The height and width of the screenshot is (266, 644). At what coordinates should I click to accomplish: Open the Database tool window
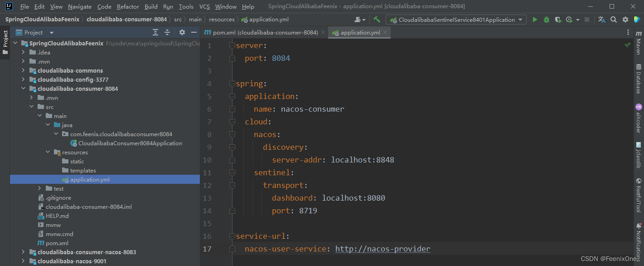(x=639, y=79)
